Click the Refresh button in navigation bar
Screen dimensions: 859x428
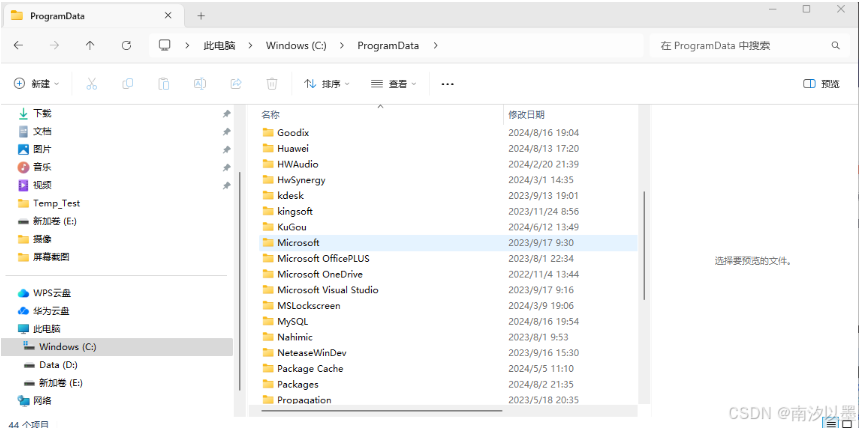(x=126, y=46)
